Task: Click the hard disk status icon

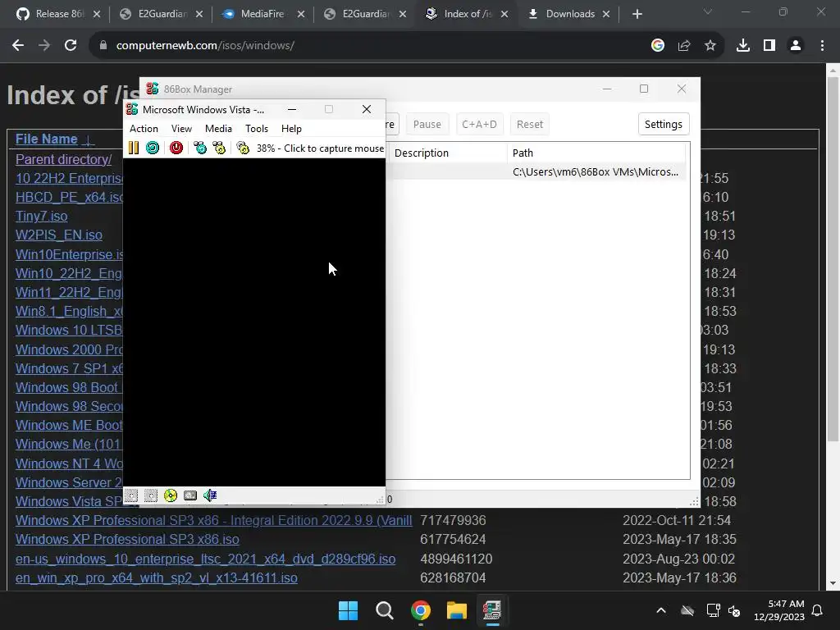Action: click(190, 495)
